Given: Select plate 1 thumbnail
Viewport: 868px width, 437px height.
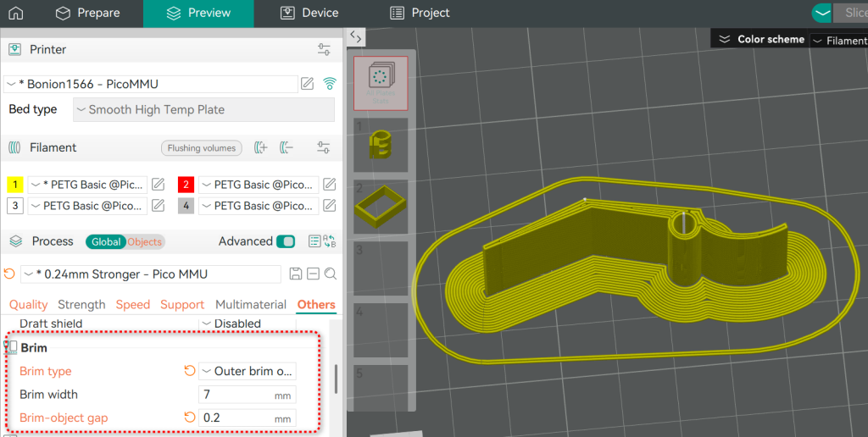Looking at the screenshot, I should 381,145.
